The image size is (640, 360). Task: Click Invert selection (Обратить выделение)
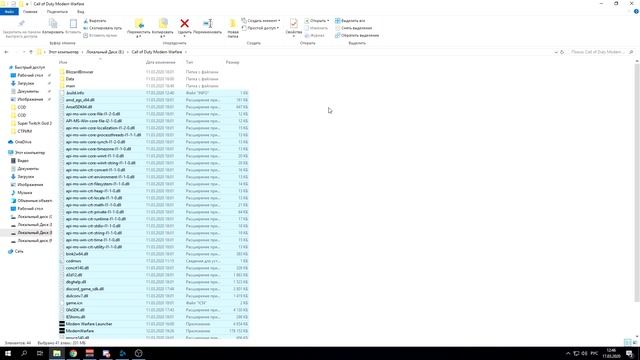coord(357,36)
